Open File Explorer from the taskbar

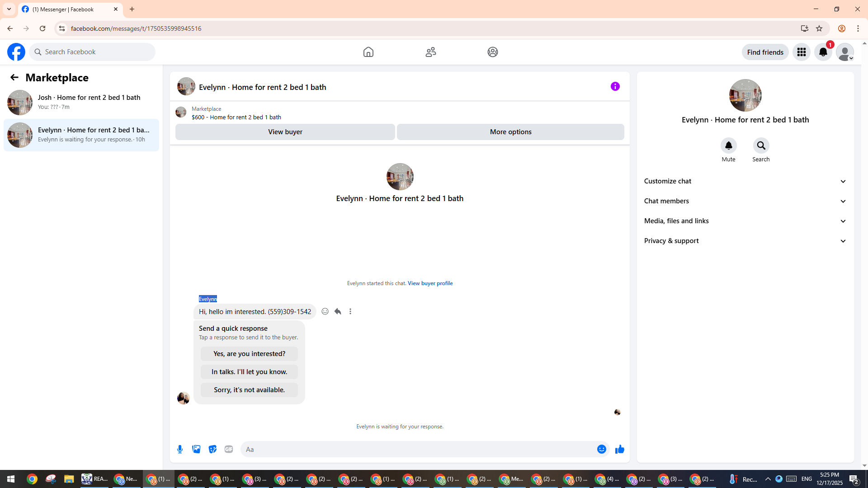click(x=69, y=479)
